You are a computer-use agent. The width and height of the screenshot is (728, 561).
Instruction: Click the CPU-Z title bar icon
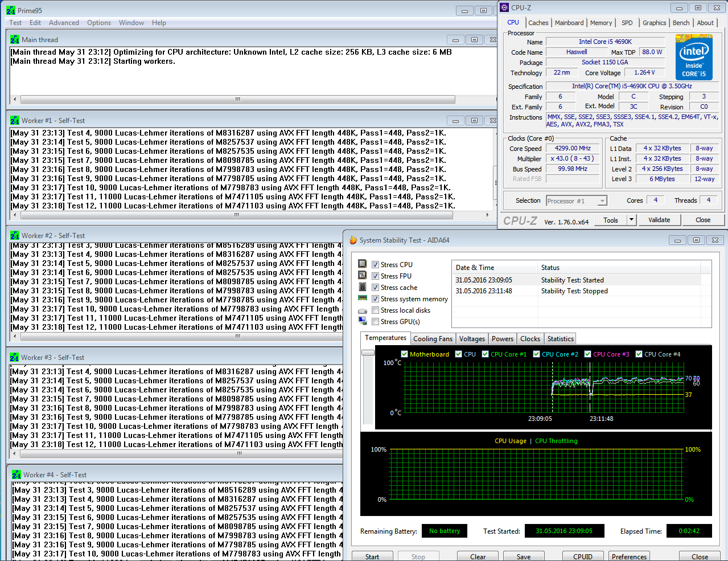click(x=505, y=7)
